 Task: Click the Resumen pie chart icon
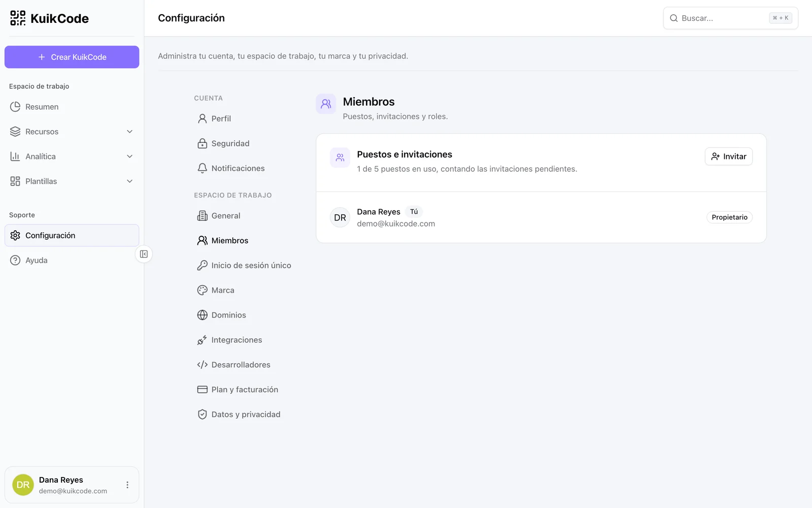[x=15, y=107]
